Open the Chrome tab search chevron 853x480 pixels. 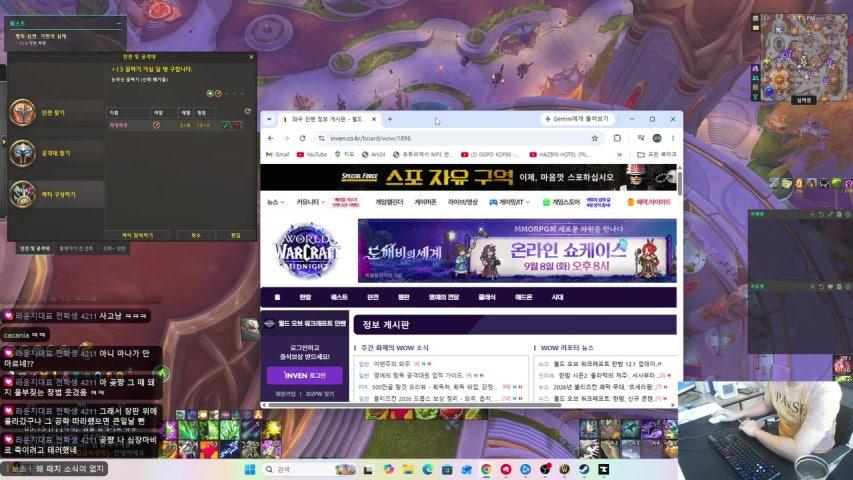click(x=269, y=119)
